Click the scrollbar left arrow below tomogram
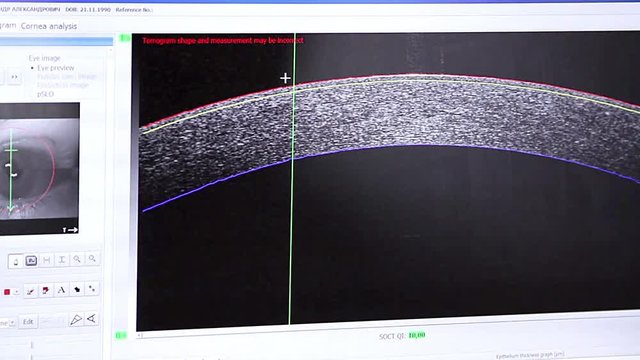Screen dimensions: 640x360 pos(140,336)
